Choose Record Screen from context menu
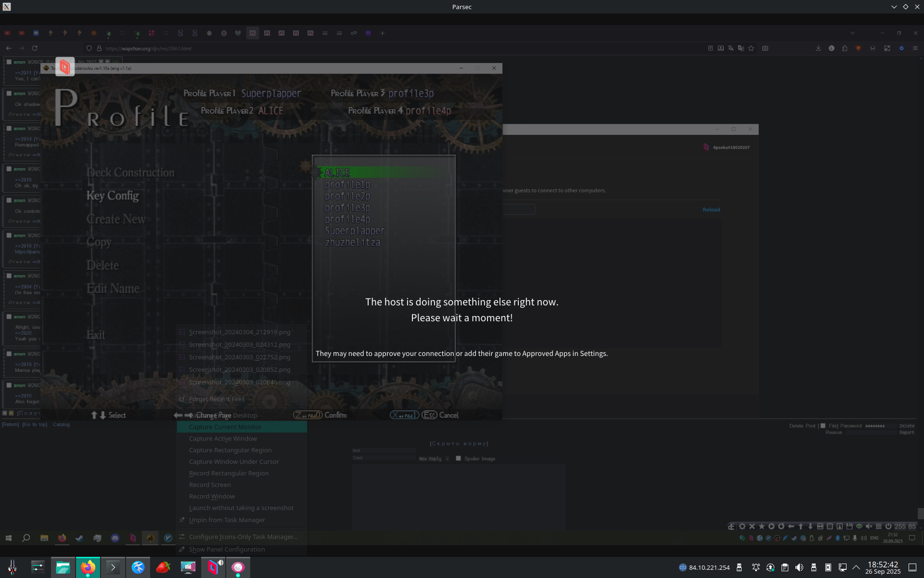This screenshot has width=924, height=578. [x=210, y=485]
